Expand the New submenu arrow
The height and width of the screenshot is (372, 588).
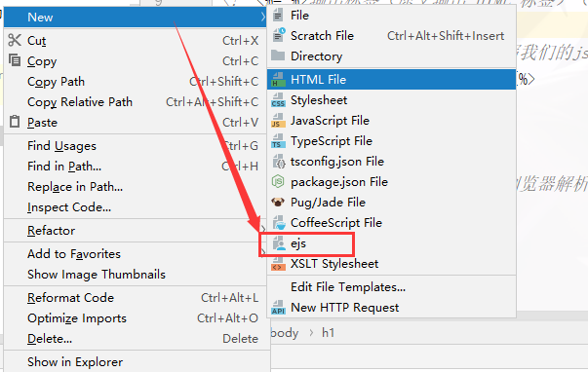(263, 17)
